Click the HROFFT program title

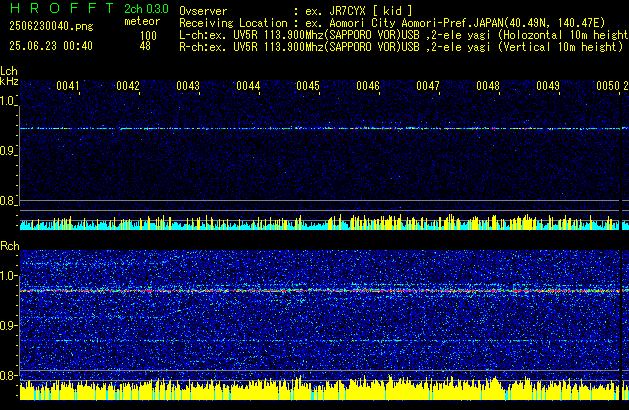click(x=62, y=8)
